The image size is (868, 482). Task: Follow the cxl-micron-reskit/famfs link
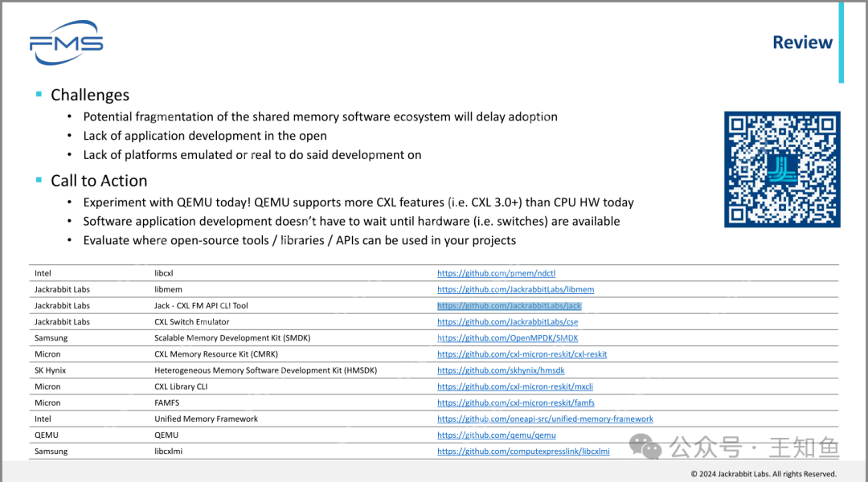[x=515, y=402]
